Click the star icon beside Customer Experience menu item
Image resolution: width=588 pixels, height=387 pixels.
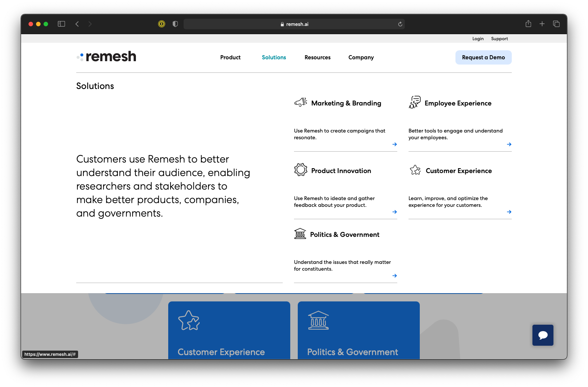(415, 170)
